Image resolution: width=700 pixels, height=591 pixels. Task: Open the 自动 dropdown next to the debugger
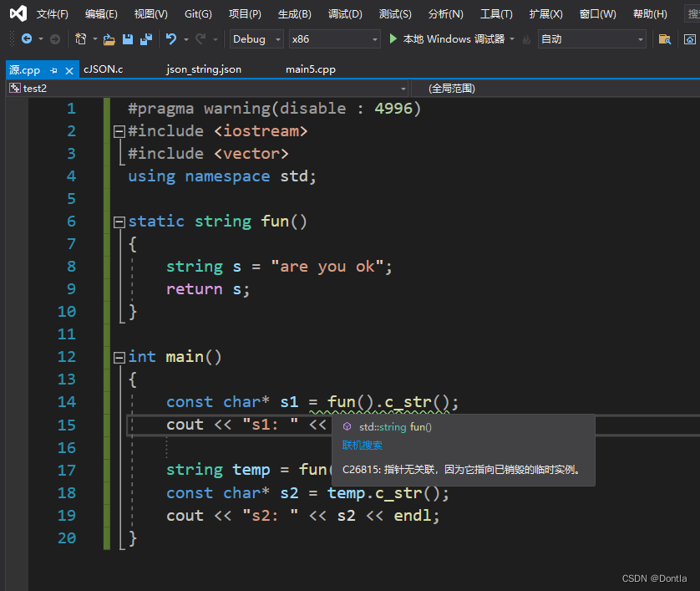(592, 38)
